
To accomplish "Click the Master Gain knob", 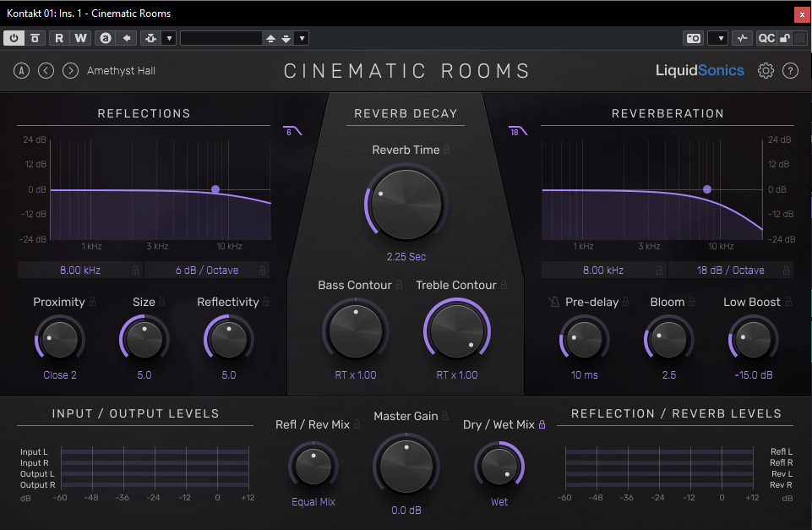I will tap(406, 466).
